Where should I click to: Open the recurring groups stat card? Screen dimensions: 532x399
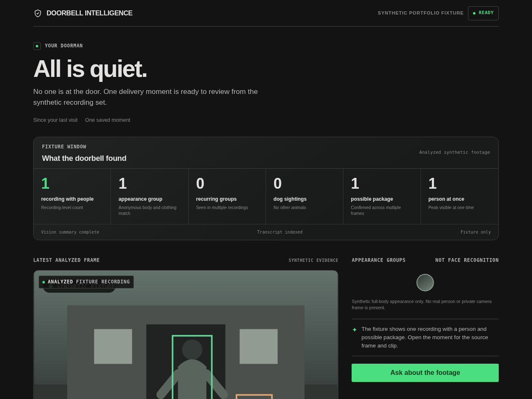point(227,197)
